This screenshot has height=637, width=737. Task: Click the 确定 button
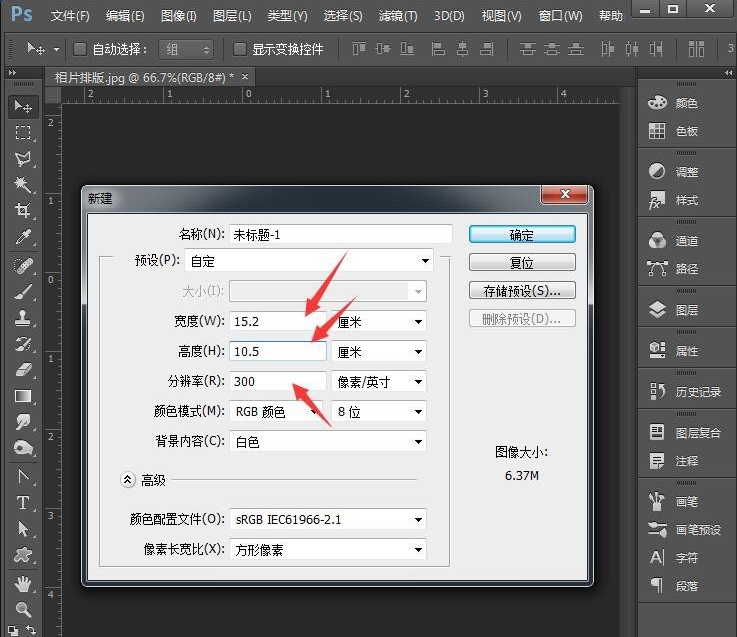522,235
